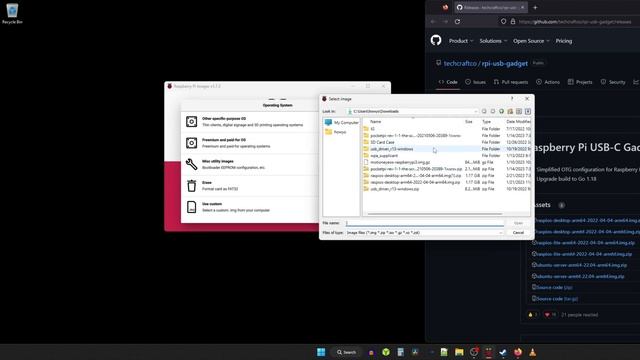Select 'usb_driver_r13-windows' folder row
640x360 pixels.
coord(446,149)
